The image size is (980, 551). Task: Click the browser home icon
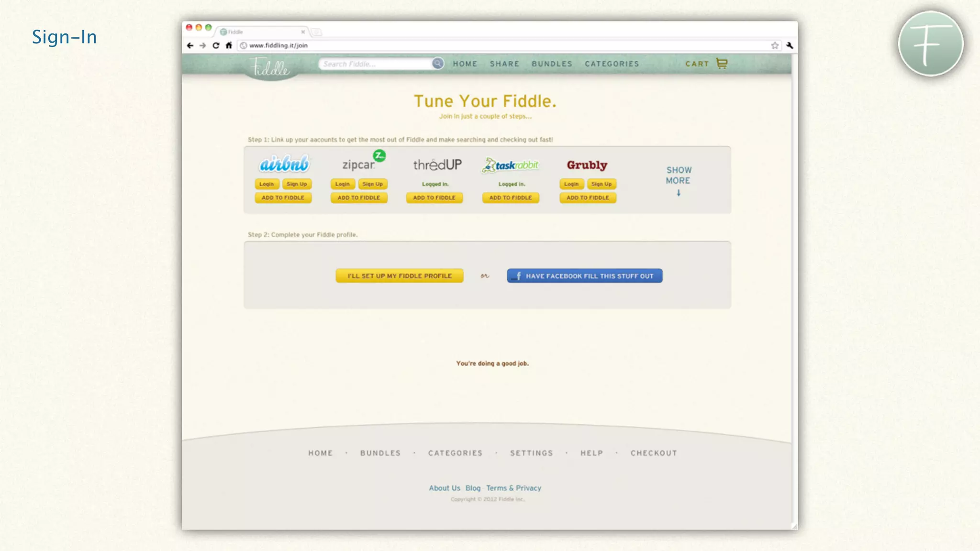[x=229, y=45]
